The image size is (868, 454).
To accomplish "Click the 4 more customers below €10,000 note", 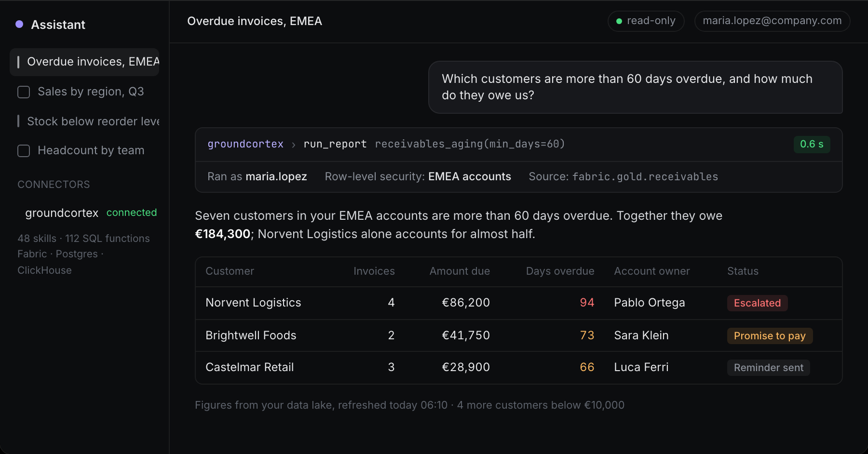I will tap(541, 405).
